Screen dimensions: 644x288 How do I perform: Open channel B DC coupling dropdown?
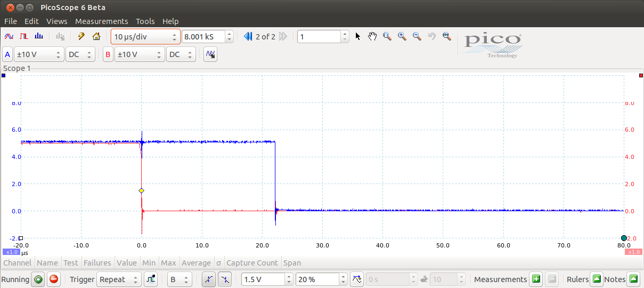pos(181,54)
